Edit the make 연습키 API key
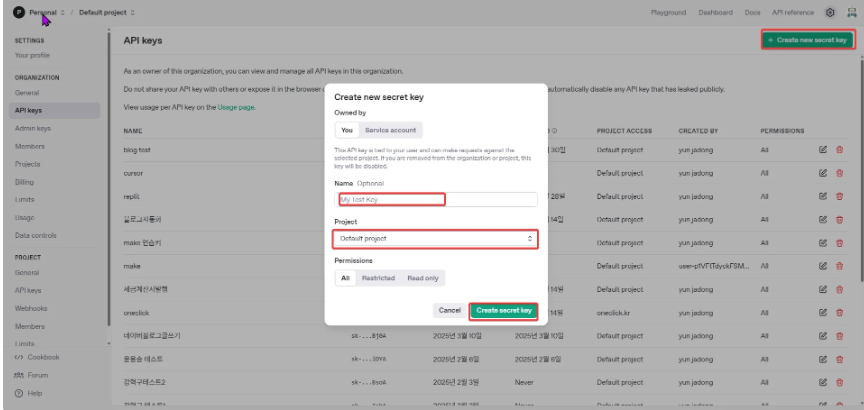This screenshot has height=410, width=864. 823,243
